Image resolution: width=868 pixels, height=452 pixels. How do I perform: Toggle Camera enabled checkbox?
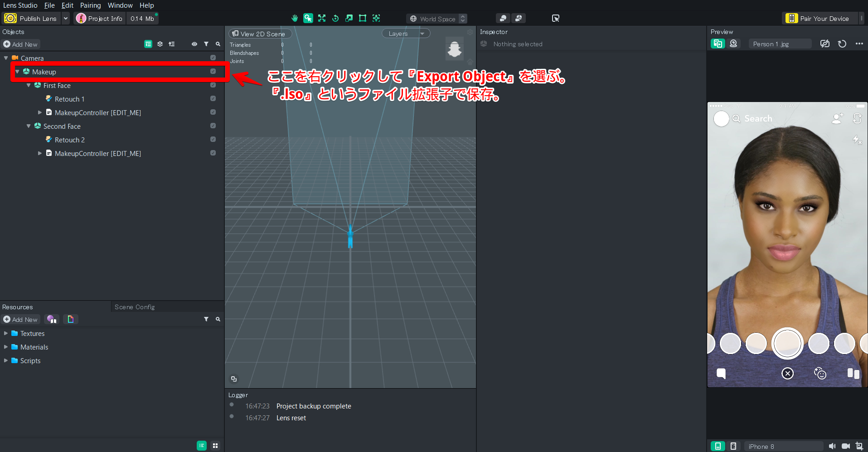point(213,58)
